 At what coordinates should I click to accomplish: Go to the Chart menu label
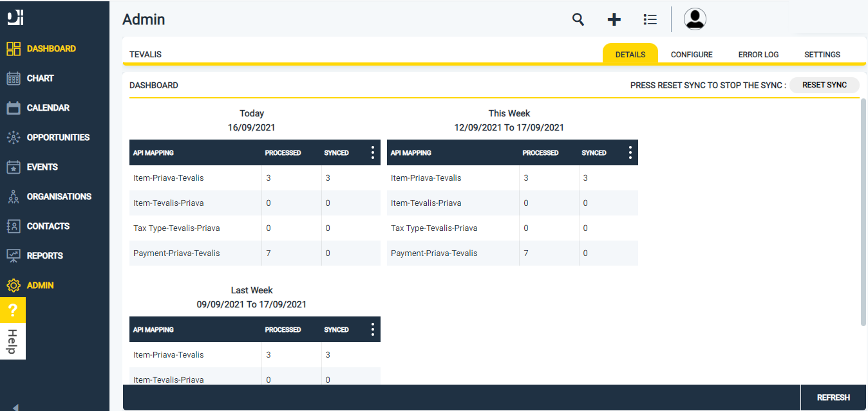point(41,78)
